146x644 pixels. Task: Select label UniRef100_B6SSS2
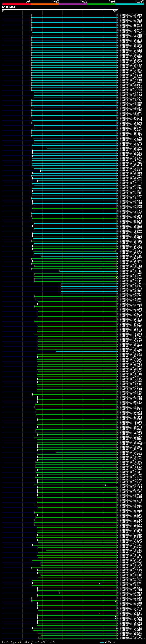[131, 55]
